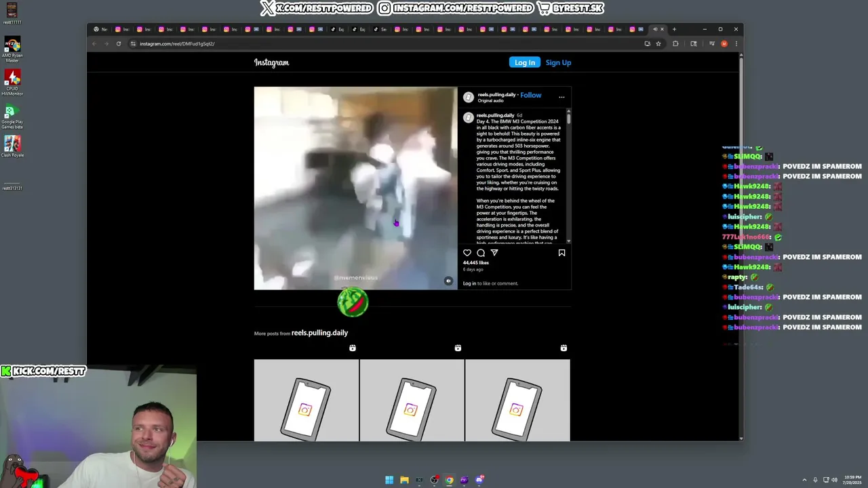This screenshot has height=488, width=868.
Task: Unmute the reel using the speaker icon
Action: click(448, 281)
